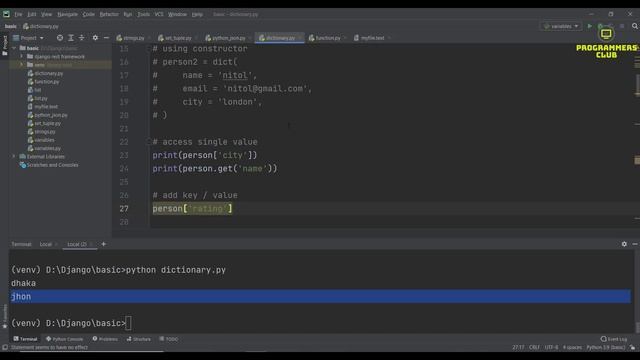The image size is (640, 360).
Task: Click the fold marker at line 22
Action: tap(149, 142)
